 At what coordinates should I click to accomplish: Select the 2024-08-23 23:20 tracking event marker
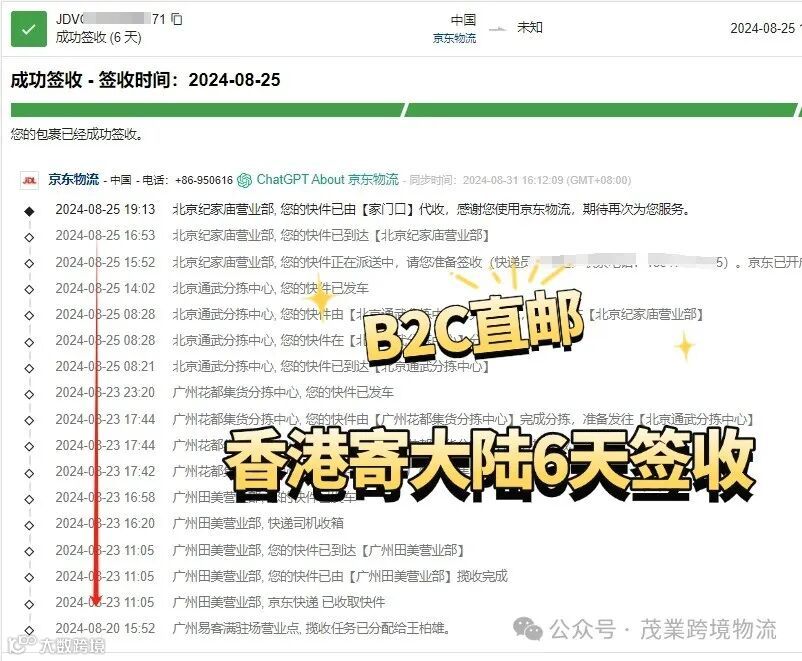(29, 394)
